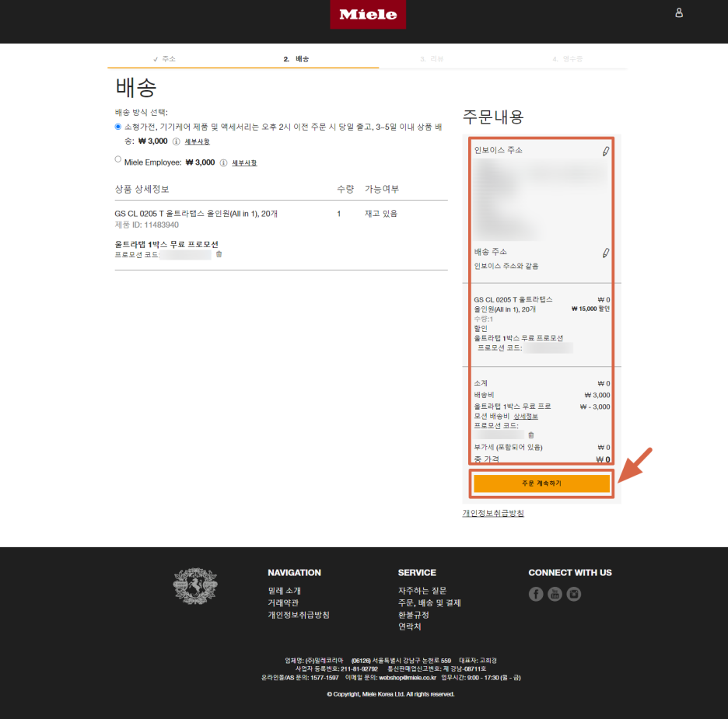Click webshop@miele.co.kr email in footer
This screenshot has width=728, height=719.
tap(408, 678)
